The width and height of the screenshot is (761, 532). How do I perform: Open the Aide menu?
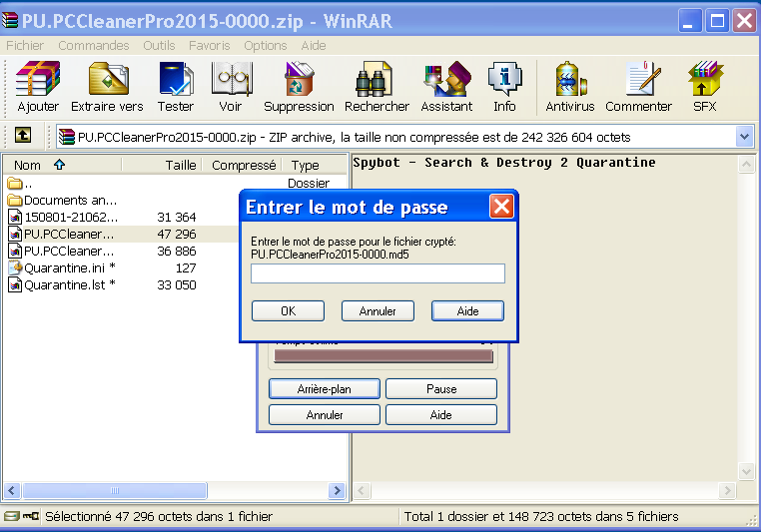click(314, 46)
